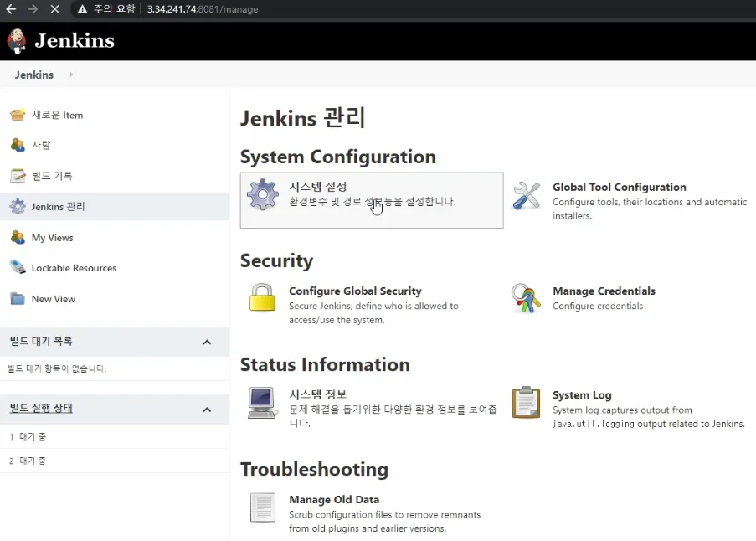Click the 빌드 실행 상태 heading link

[41, 409]
